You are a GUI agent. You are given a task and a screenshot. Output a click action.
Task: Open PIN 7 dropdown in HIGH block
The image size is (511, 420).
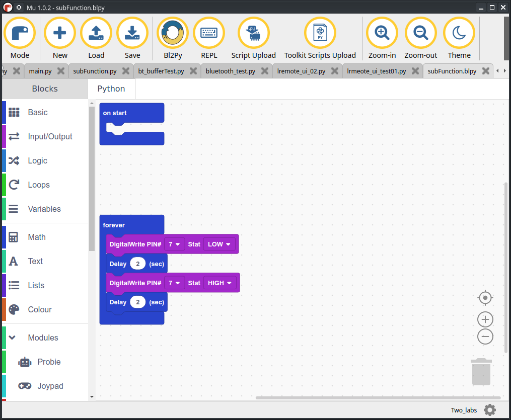[174, 283]
